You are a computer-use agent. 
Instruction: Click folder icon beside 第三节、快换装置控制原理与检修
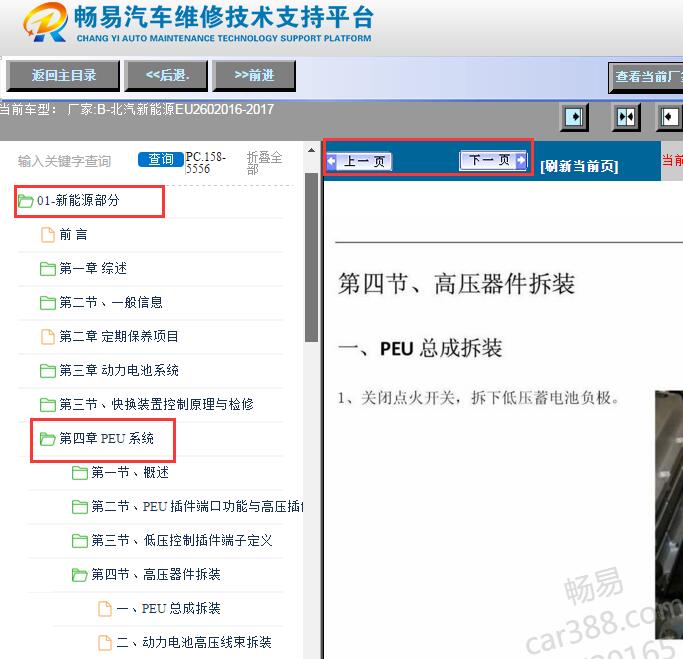[x=47, y=405]
